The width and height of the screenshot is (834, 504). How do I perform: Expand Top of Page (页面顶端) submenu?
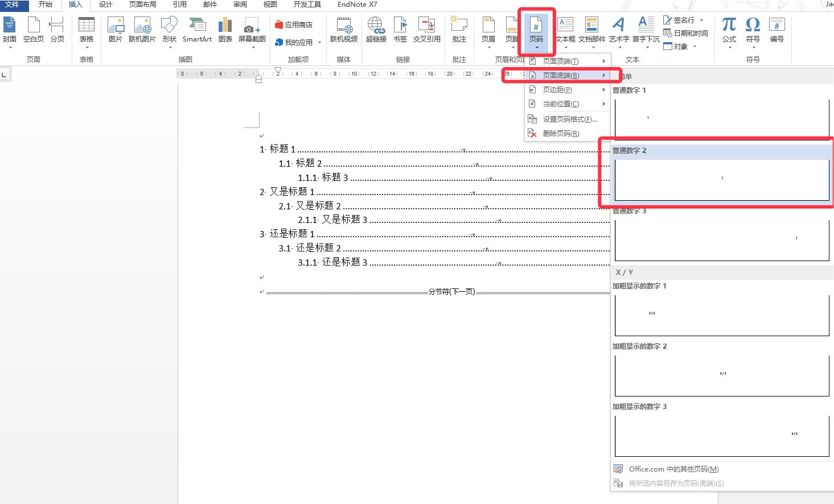click(568, 61)
